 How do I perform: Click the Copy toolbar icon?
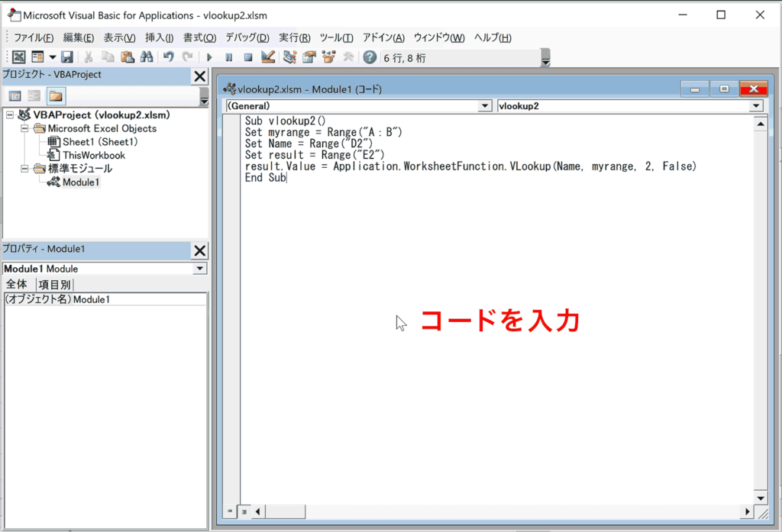[108, 57]
